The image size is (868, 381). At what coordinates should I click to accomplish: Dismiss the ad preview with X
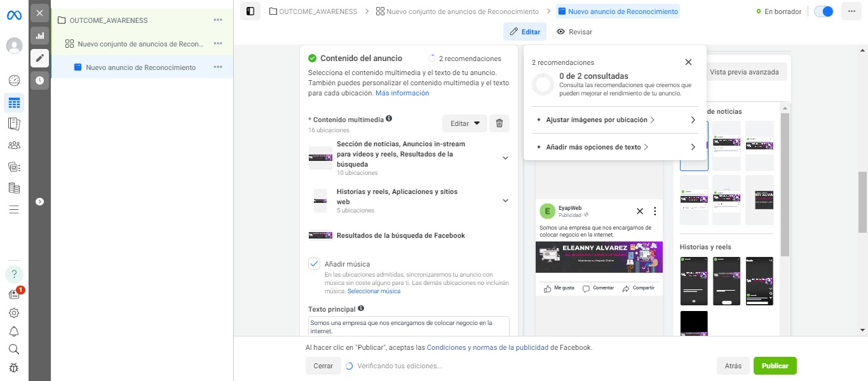click(640, 211)
